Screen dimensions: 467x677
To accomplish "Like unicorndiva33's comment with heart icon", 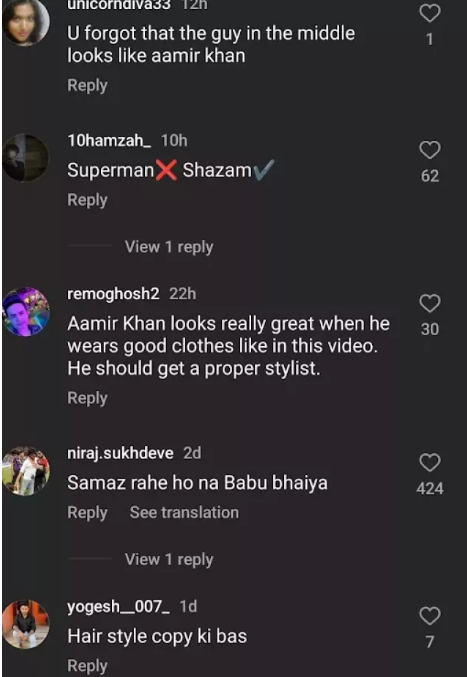I will pos(430,13).
